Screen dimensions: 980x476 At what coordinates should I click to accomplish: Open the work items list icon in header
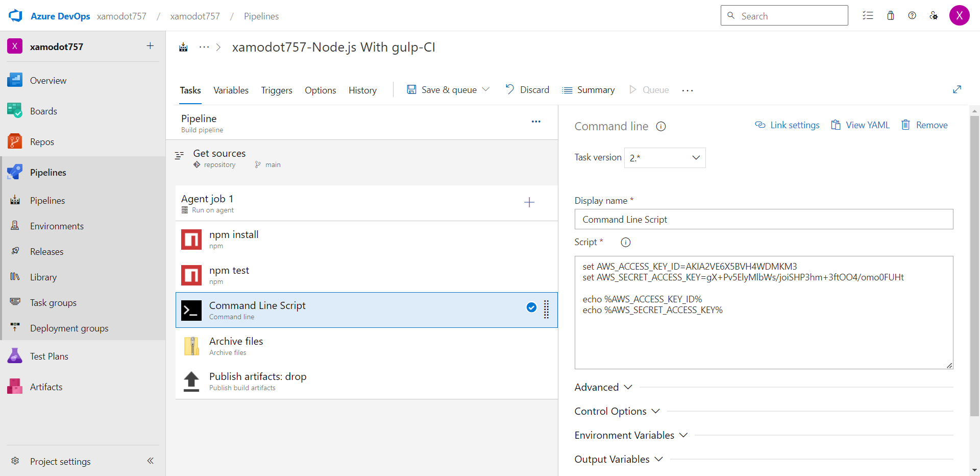click(868, 16)
